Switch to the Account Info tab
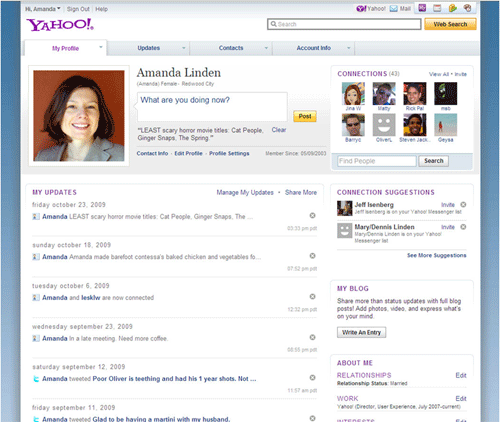 [314, 48]
